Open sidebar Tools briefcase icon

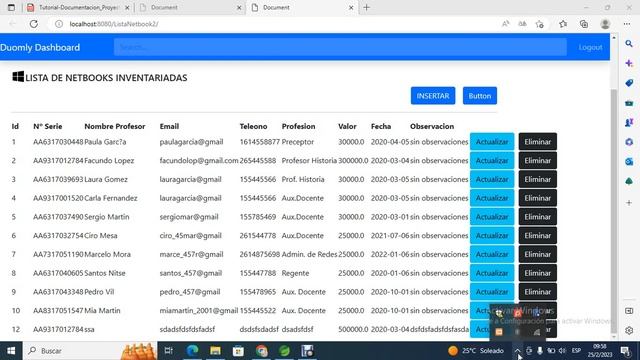pyautogui.click(x=629, y=103)
